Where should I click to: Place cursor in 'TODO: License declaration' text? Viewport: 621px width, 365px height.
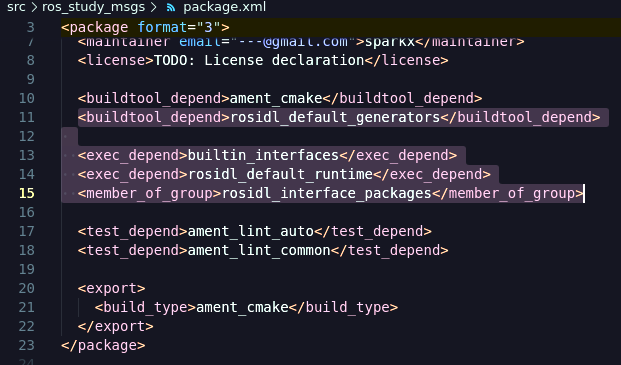259,60
